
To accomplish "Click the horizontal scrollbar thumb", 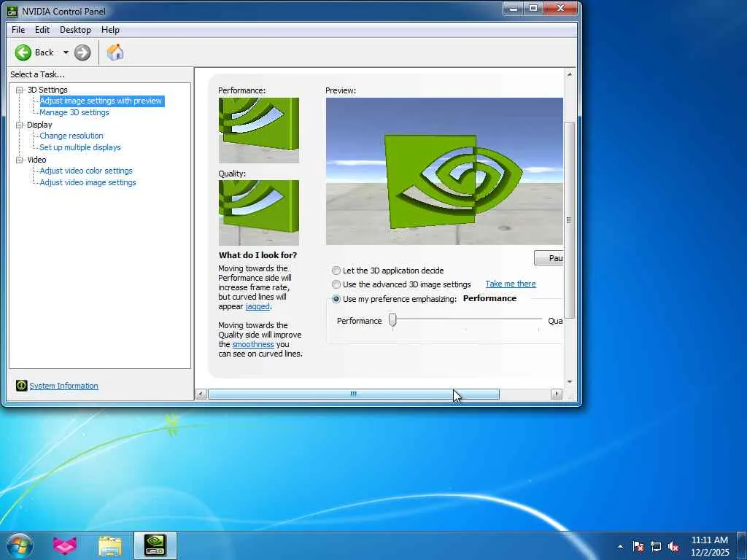I will coord(354,394).
